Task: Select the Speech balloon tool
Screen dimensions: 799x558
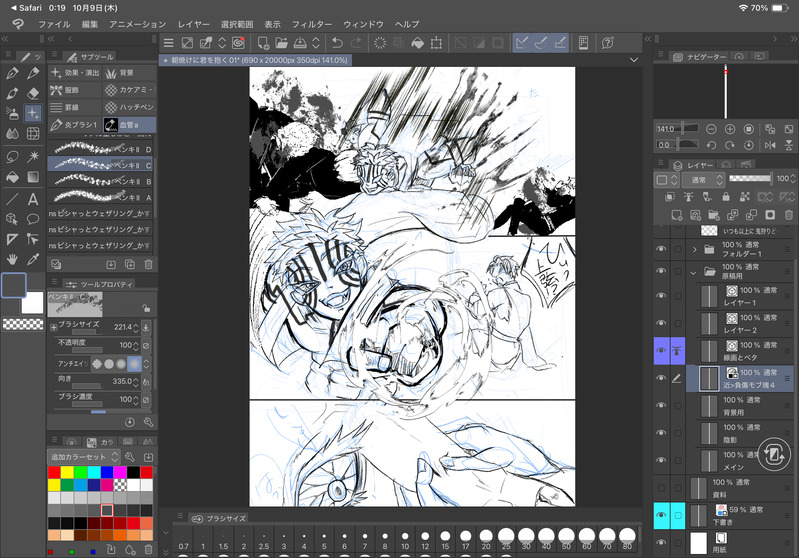Action: 33,219
